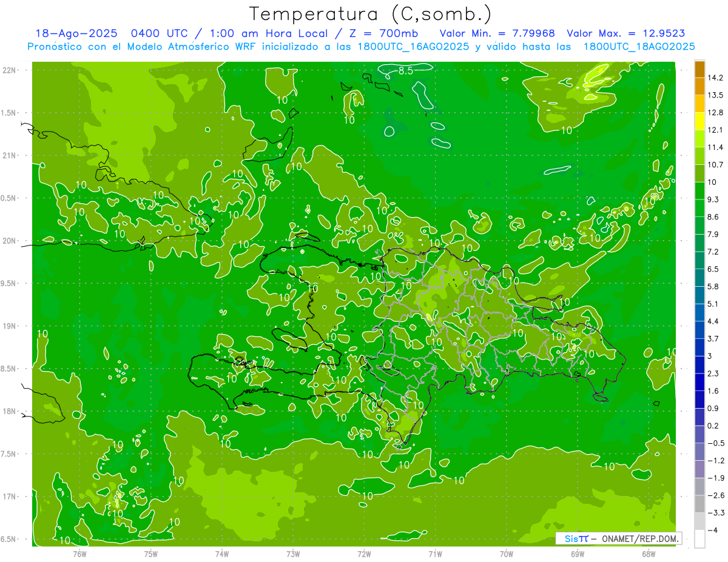Viewport: 728px width, 562px height.
Task: Click the '8.5' contour label near the top
Action: 405,71
